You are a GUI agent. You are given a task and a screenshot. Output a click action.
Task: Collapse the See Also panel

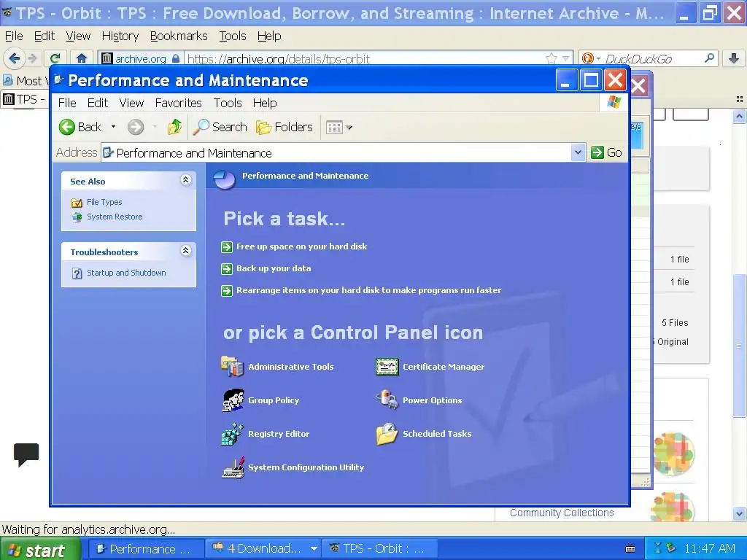click(x=186, y=179)
